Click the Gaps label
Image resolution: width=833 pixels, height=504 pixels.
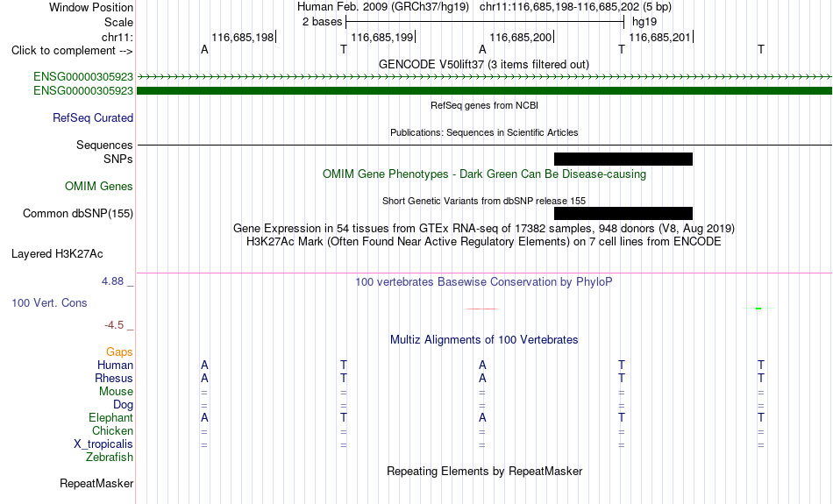coord(119,352)
